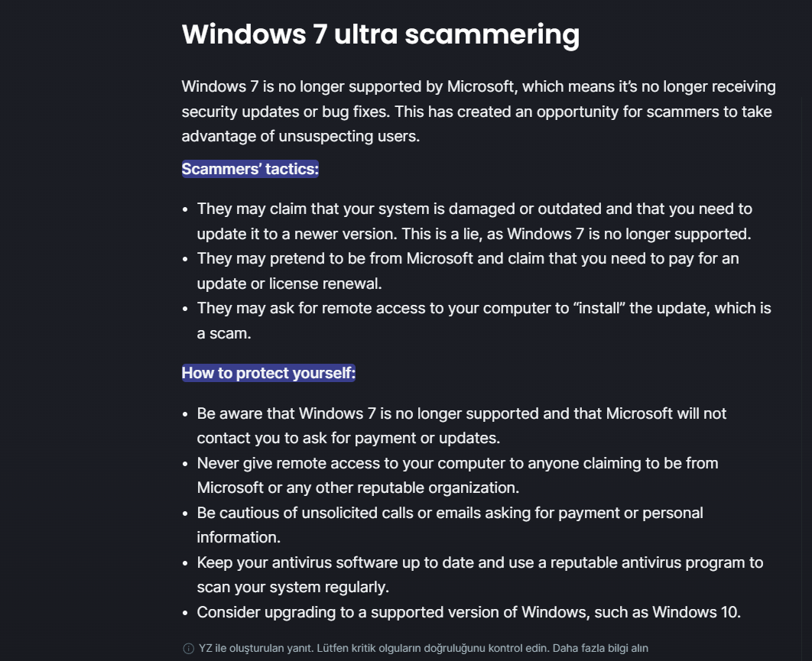Click the bullet about "install" remote access scam
The width and height of the screenshot is (812, 661).
pyautogui.click(x=484, y=320)
